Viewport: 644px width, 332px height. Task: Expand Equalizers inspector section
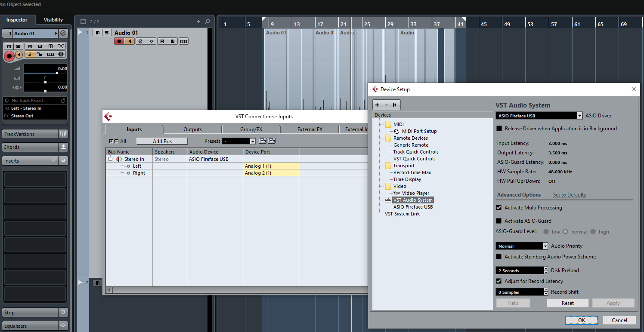point(30,326)
